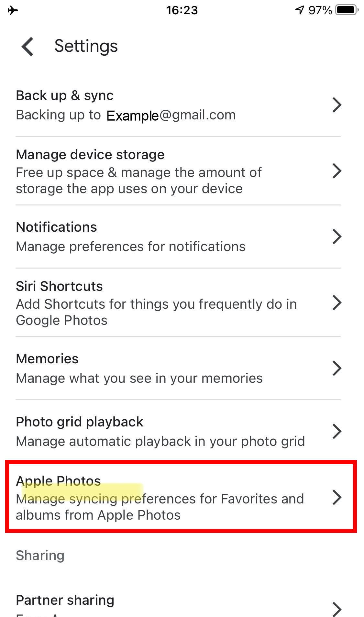Tap the battery icon in status bar
Screen dimensions: 364x617
coord(347,10)
